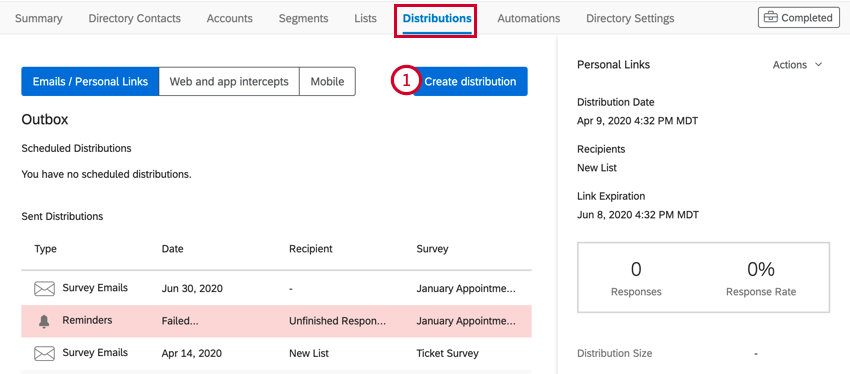Screen dimensions: 850x374
Task: Open the Actions dropdown menu
Action: [x=797, y=65]
